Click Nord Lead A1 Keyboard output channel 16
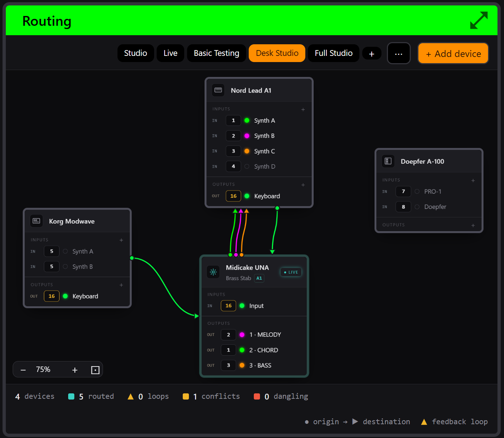 pos(234,196)
